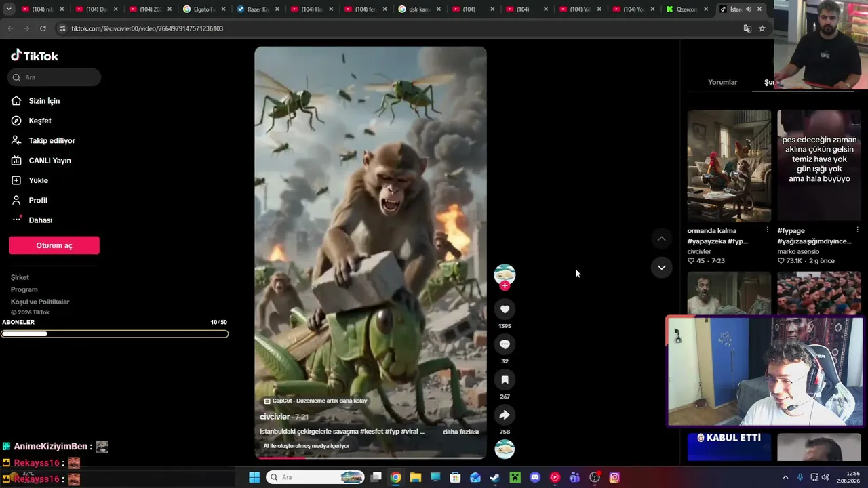Switch to the 'dslr kam' Google tab
This screenshot has height=488, width=868.
point(418,9)
